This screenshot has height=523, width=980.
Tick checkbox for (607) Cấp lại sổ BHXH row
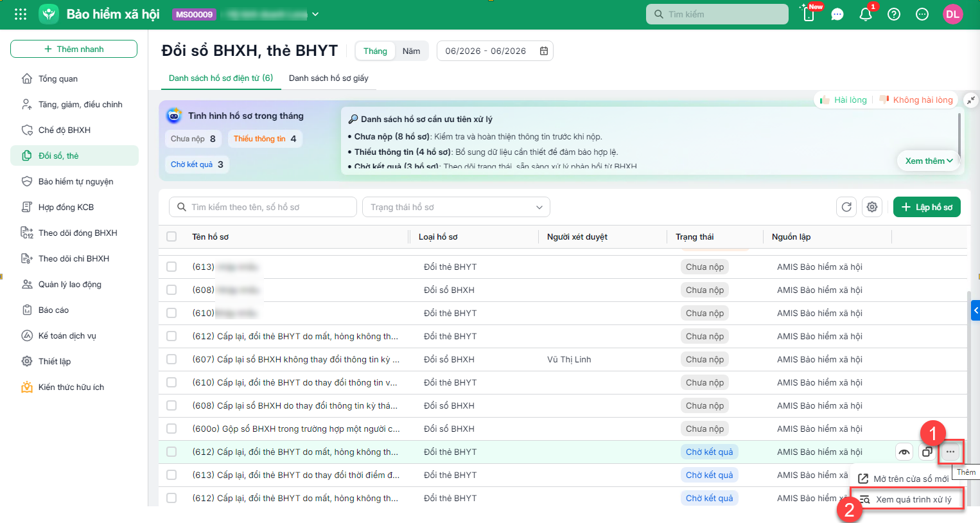click(x=171, y=359)
